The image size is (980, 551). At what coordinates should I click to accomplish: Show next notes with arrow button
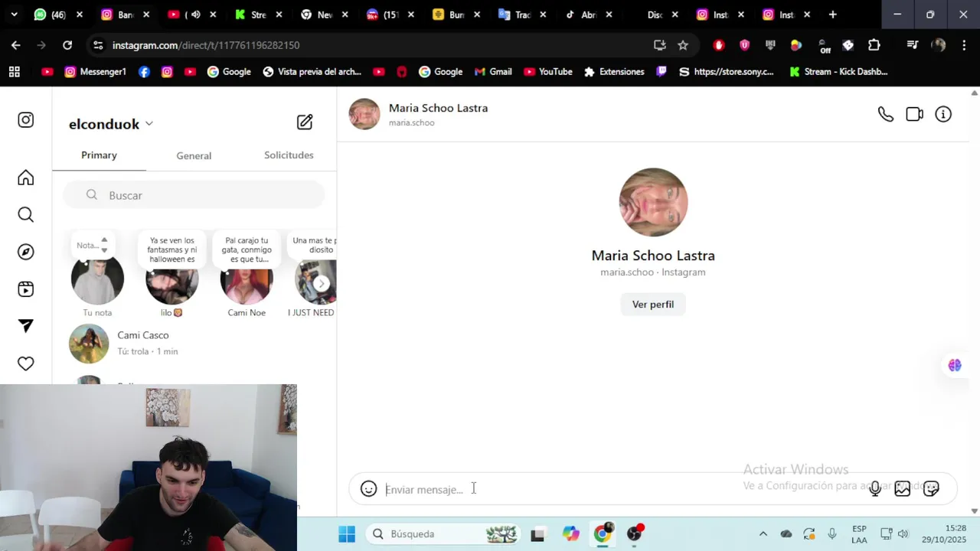coord(322,284)
